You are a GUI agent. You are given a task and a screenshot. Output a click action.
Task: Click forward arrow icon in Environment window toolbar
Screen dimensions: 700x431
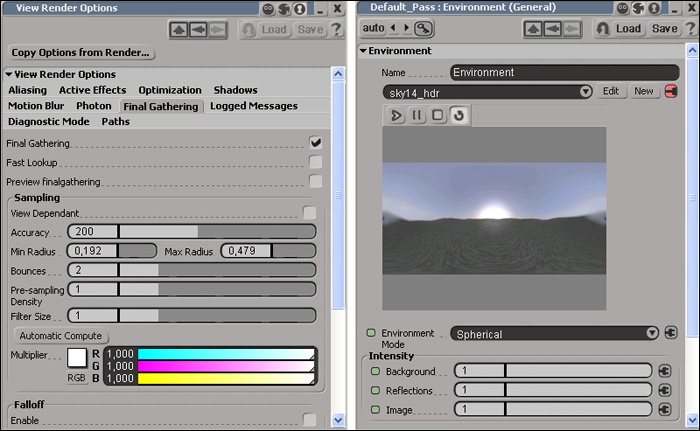coord(571,29)
